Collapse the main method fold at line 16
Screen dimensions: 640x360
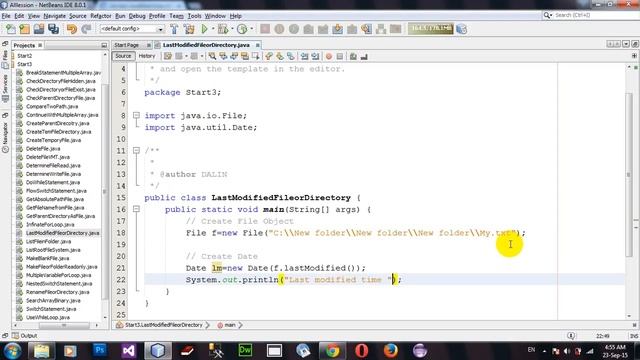pyautogui.click(x=136, y=209)
